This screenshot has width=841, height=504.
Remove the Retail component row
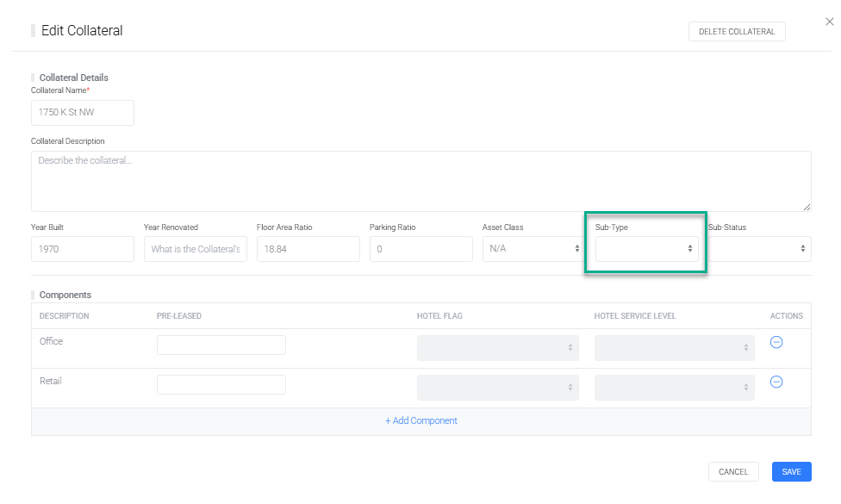(776, 382)
